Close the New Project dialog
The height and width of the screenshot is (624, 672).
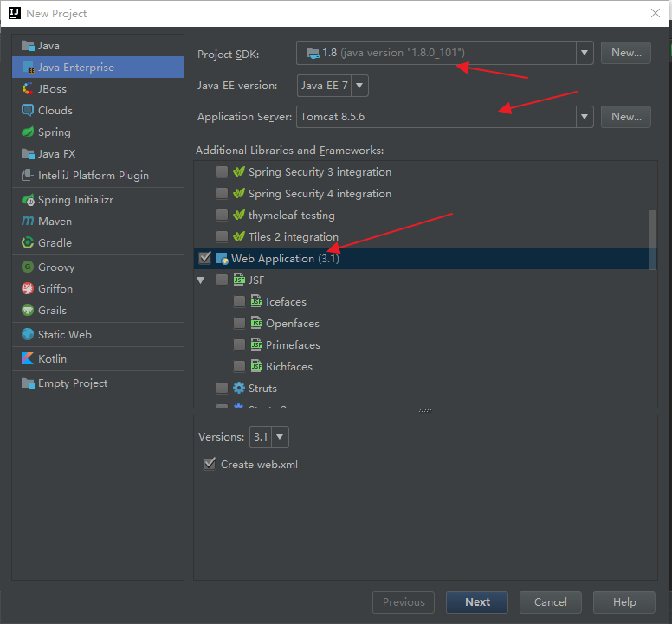(x=656, y=13)
